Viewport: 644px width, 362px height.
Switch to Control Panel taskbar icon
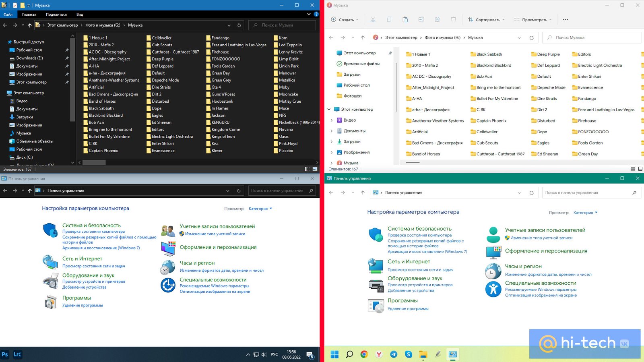click(453, 354)
